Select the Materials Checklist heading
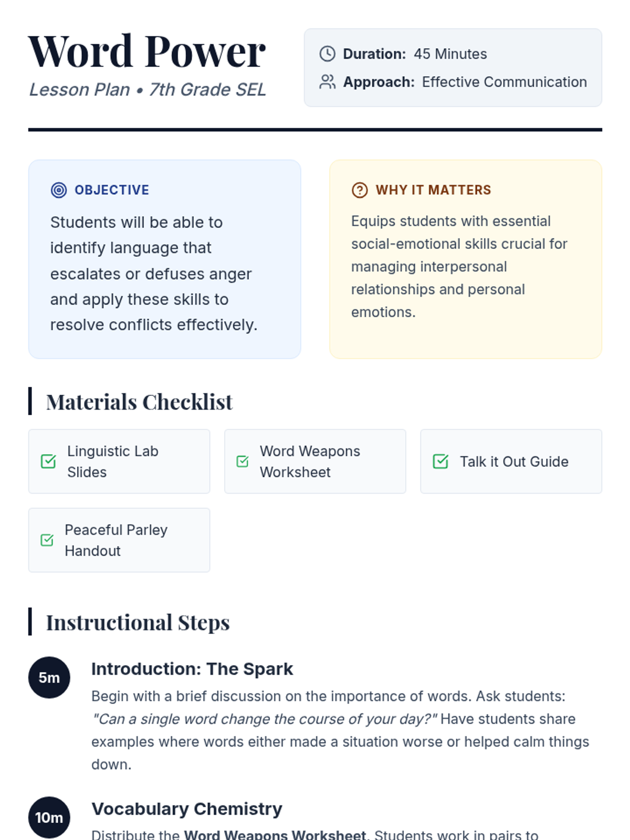630x840 pixels. (139, 402)
